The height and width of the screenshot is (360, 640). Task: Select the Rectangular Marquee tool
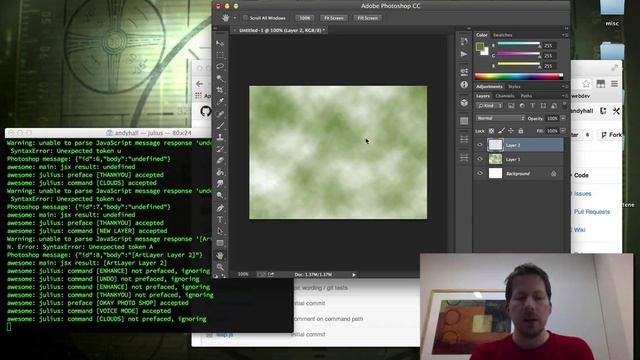(x=220, y=55)
